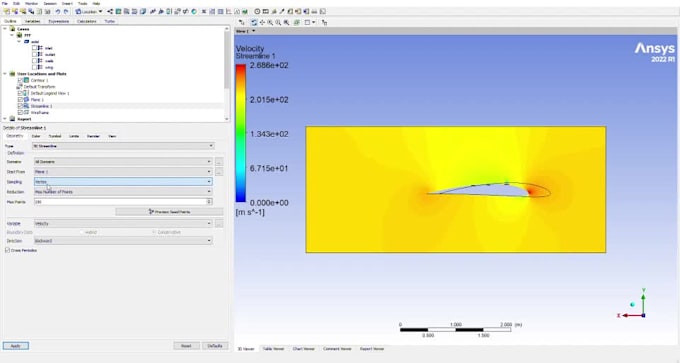
Task: Open the View 1 viewport dropdown
Action: point(253,31)
